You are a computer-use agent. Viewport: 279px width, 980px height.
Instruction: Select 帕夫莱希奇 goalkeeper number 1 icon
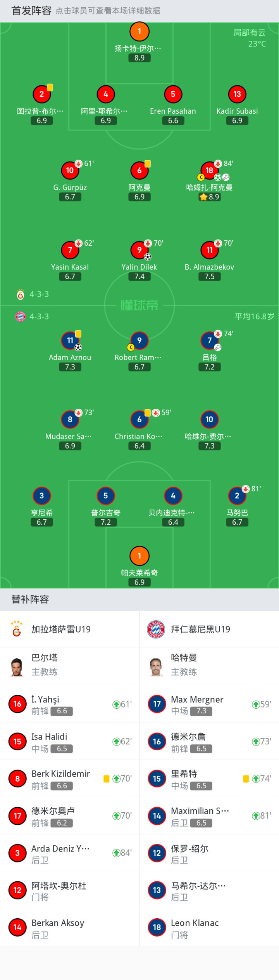139,556
